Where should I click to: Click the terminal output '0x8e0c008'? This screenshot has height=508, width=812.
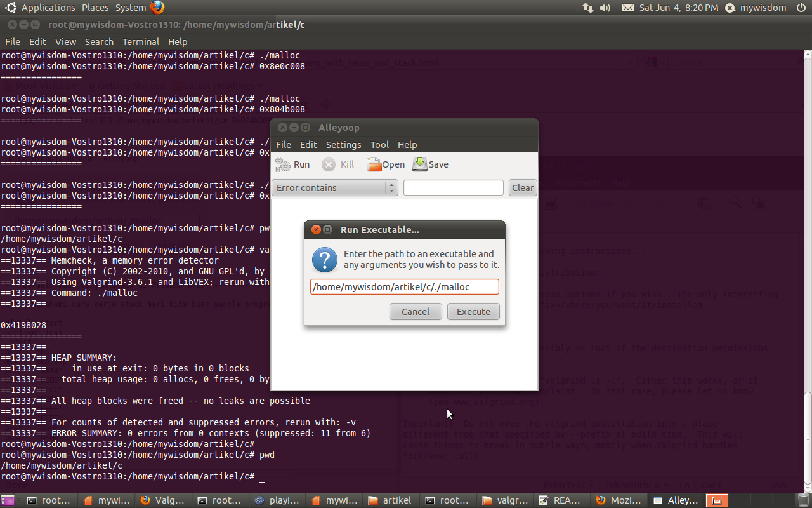coord(282,66)
